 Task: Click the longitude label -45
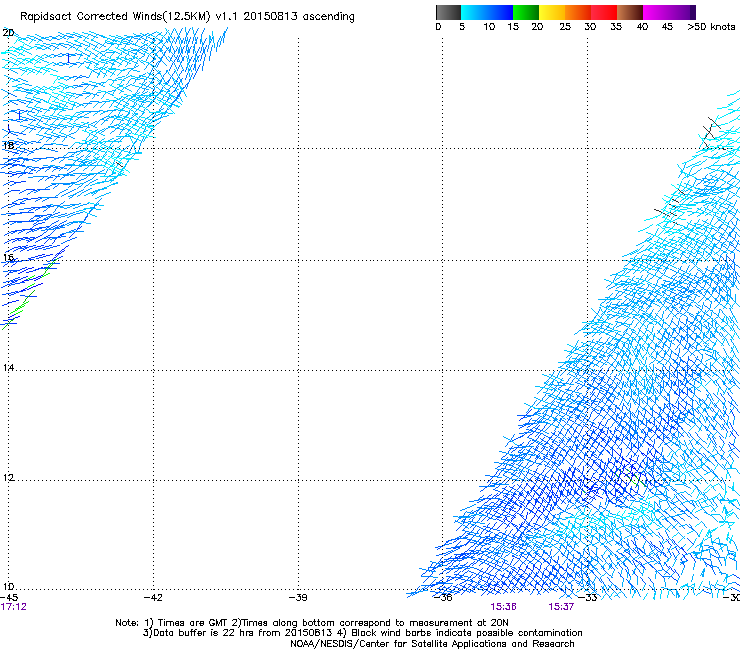click(9, 598)
